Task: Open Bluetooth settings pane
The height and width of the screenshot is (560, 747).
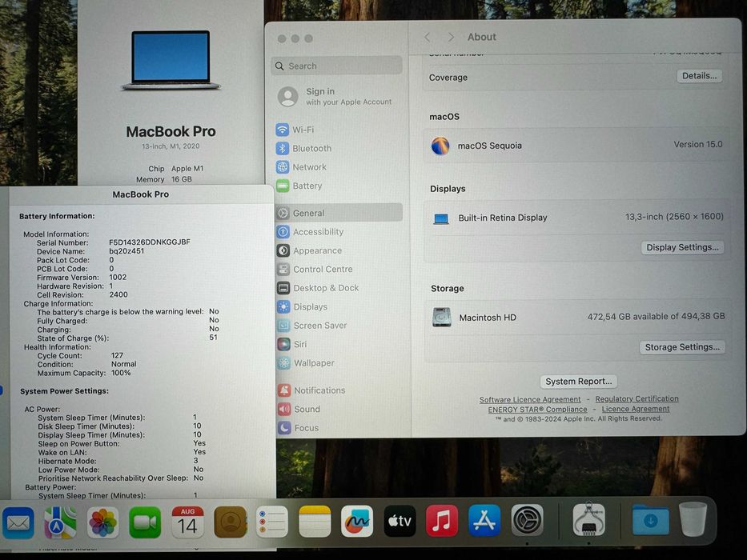Action: pos(338,149)
